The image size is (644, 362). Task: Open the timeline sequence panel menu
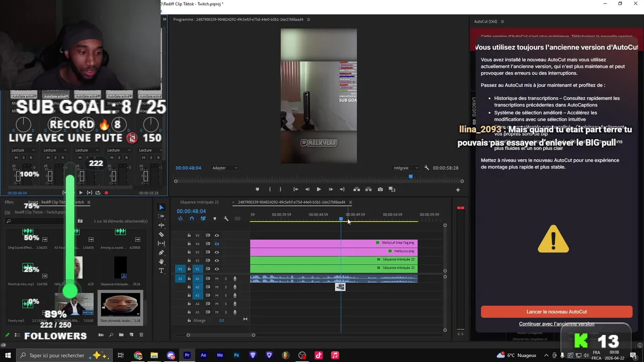(350, 202)
